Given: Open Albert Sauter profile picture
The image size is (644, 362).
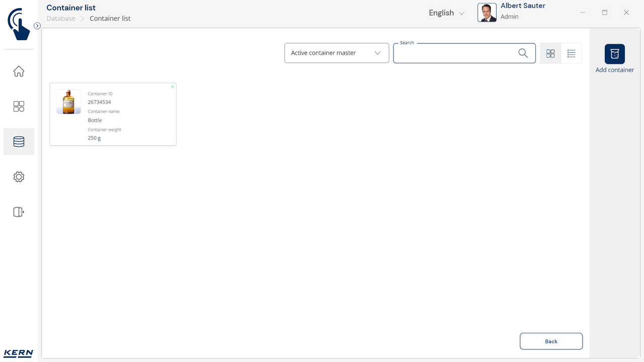Looking at the screenshot, I should pyautogui.click(x=487, y=13).
